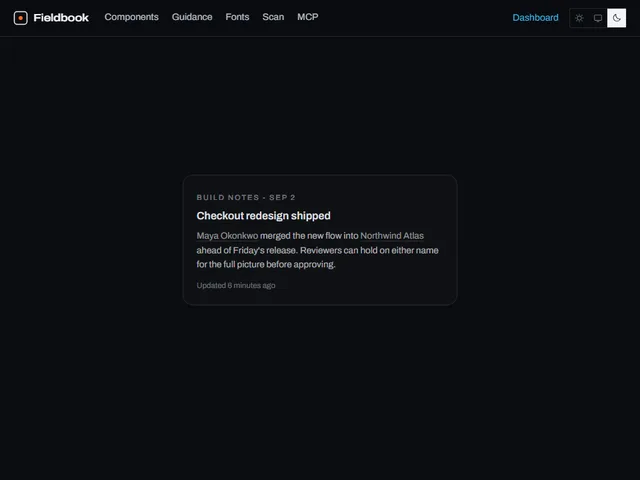Switch to light theme sun icon

pos(579,18)
